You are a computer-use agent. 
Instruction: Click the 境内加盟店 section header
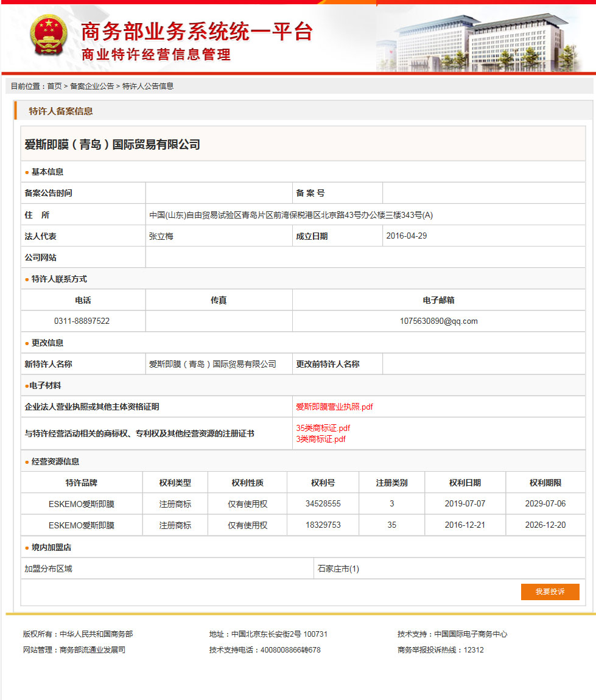tap(51, 547)
